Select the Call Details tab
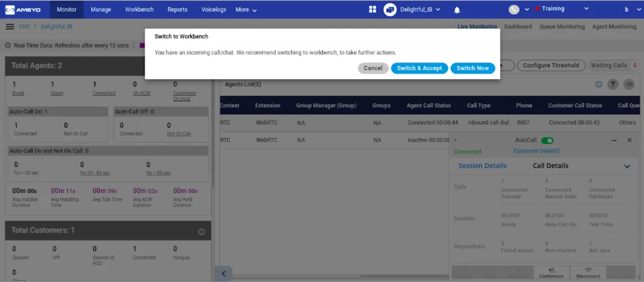 551,165
